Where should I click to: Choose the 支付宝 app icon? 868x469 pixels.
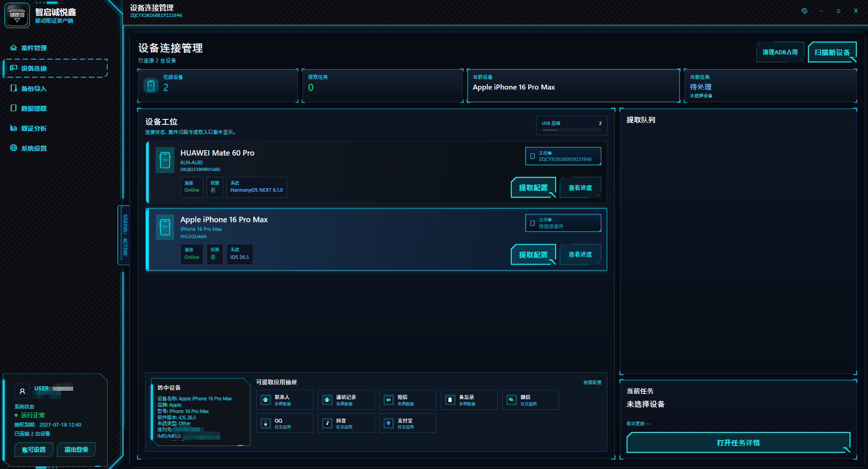tap(389, 423)
